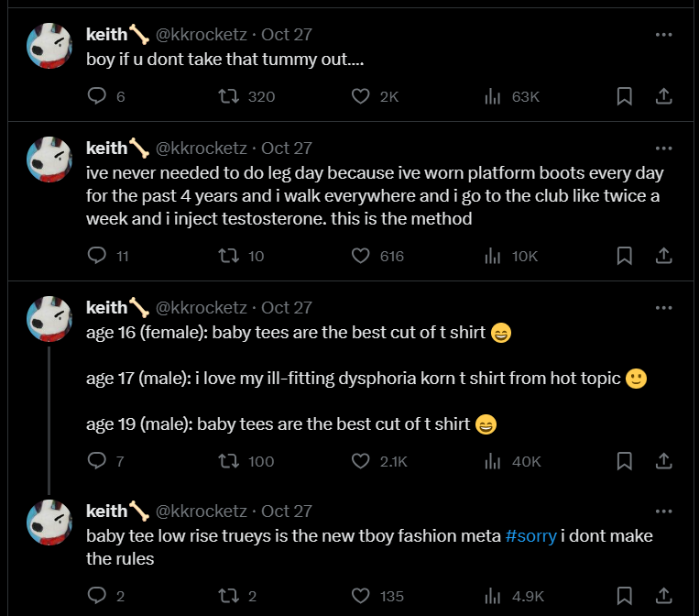Open more options on tummy out tweet
This screenshot has width=699, height=616.
(664, 34)
